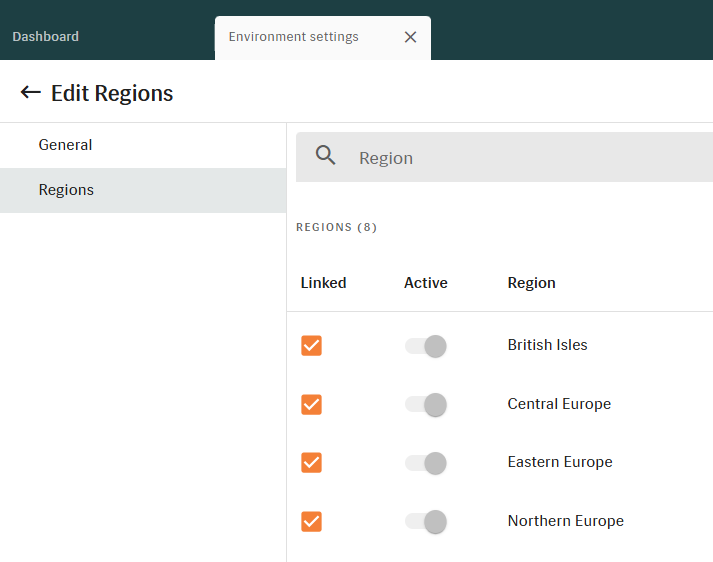Click the Linked column header
This screenshot has height=562, width=713.
(323, 283)
